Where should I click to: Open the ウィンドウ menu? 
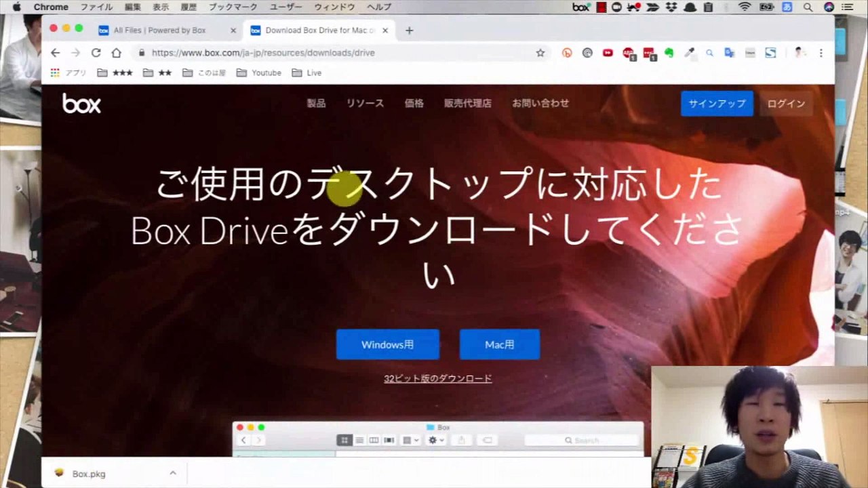[x=334, y=7]
